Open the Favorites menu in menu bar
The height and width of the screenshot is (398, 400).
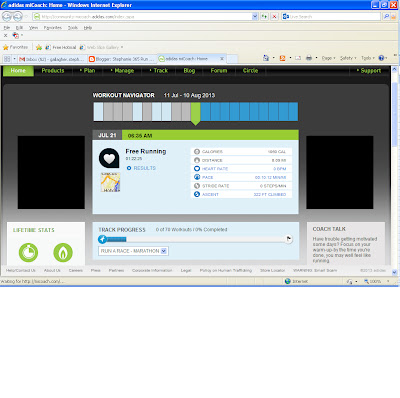(x=53, y=28)
